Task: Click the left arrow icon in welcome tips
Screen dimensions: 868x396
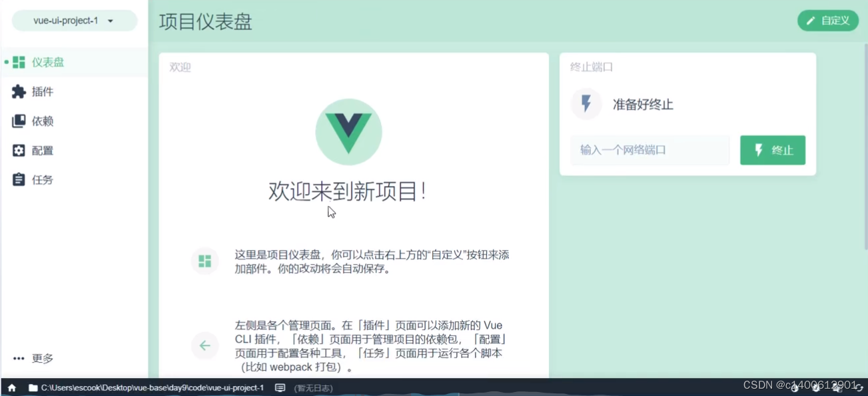Action: coord(205,345)
